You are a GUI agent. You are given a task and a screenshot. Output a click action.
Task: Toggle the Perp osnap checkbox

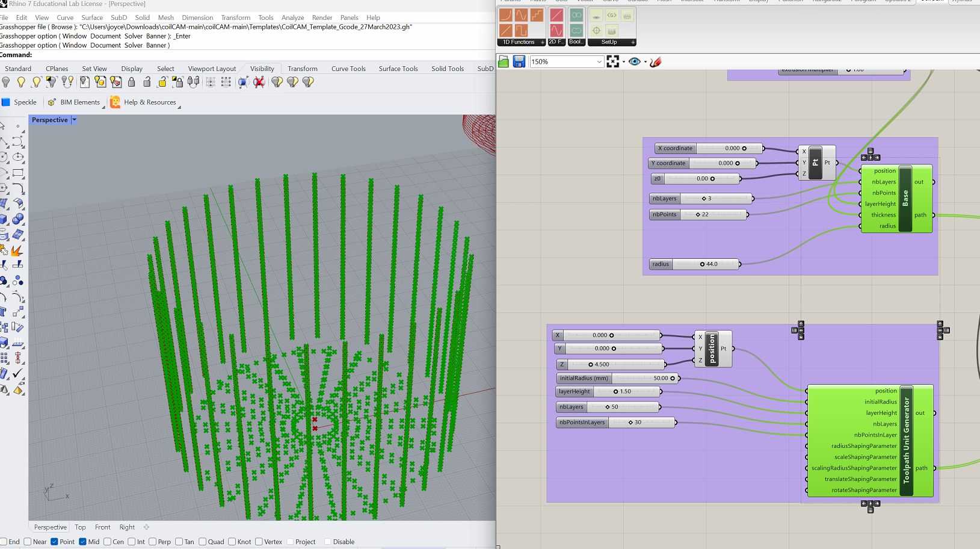tap(153, 542)
